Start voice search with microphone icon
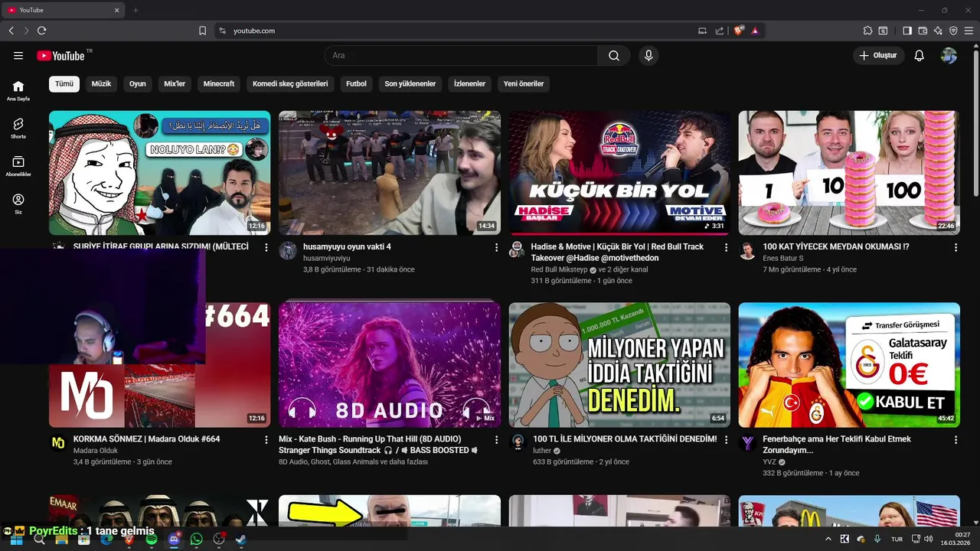The height and width of the screenshot is (551, 980). click(648, 56)
